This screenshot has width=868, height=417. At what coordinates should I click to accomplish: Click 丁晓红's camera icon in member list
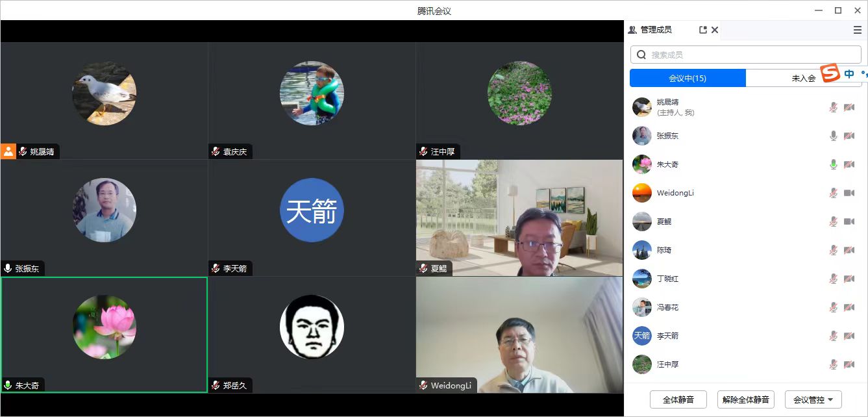[x=849, y=279]
